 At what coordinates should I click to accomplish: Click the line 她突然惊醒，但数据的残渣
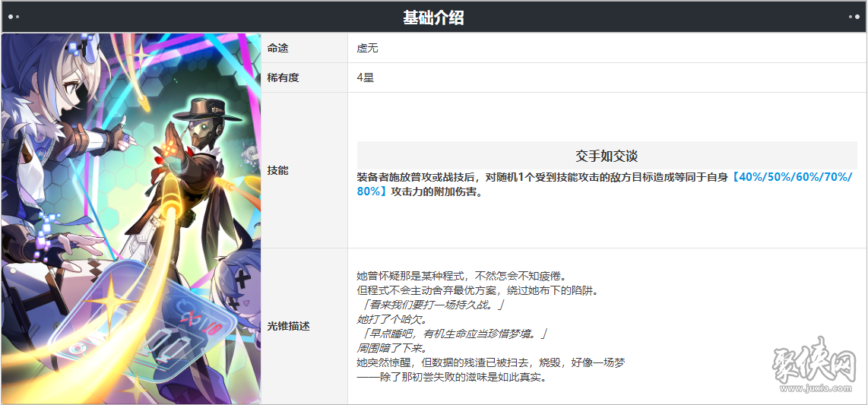click(491, 364)
